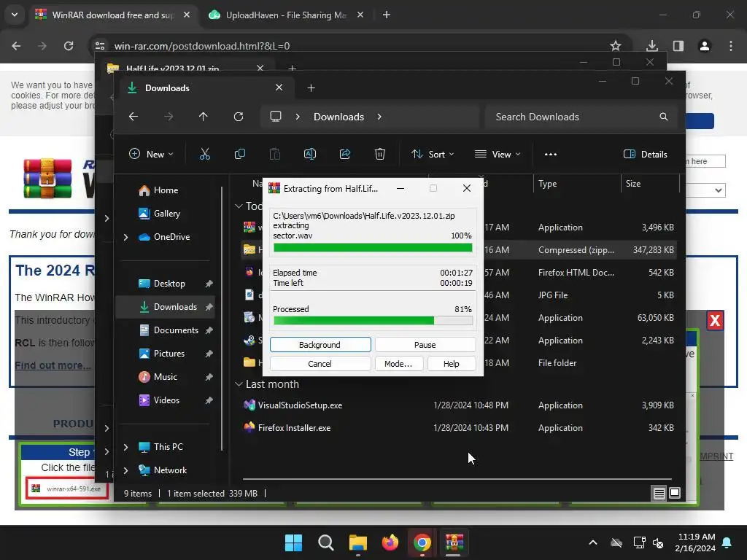Go up one folder level in Explorer

pos(204,117)
